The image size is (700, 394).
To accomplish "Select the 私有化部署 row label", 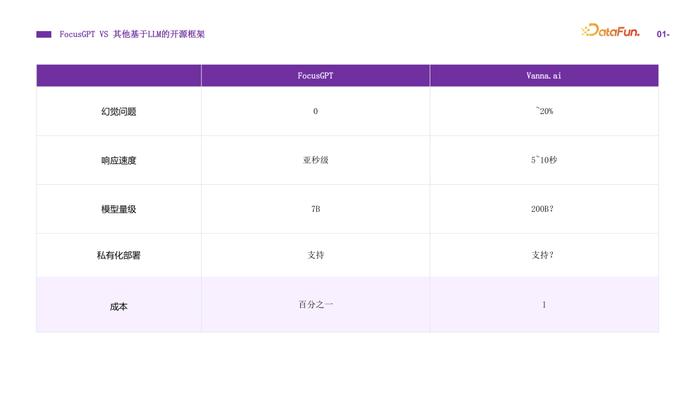I will click(x=118, y=255).
